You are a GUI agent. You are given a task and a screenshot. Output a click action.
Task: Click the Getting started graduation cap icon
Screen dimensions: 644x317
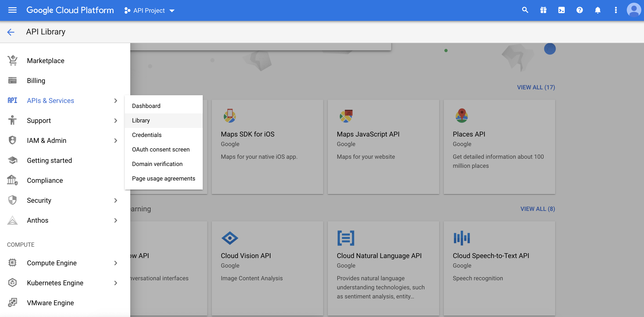12,160
